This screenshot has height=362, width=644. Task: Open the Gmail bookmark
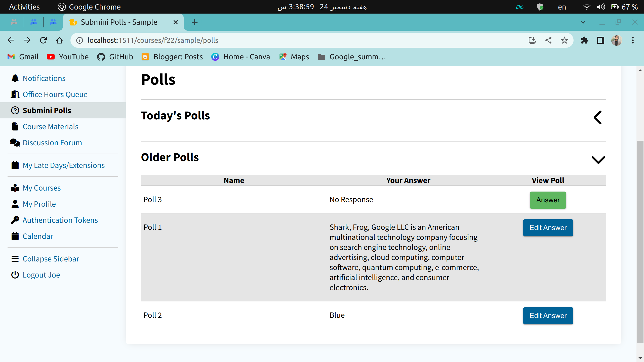(23, 57)
